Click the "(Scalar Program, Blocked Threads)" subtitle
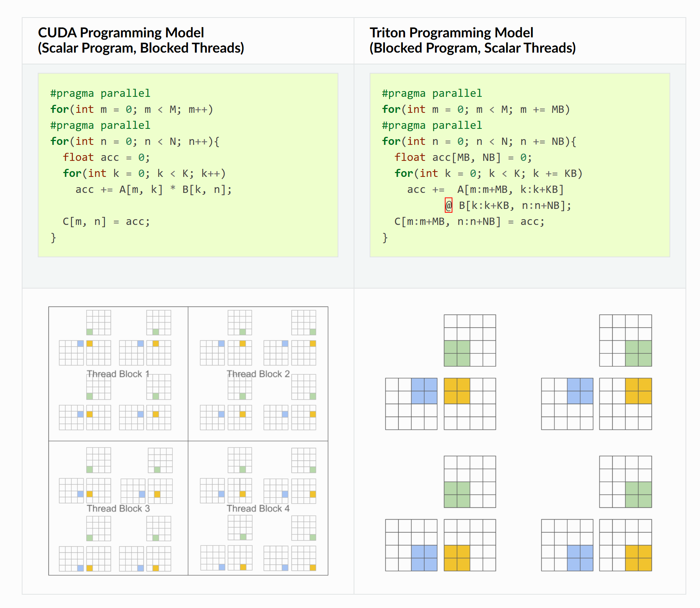The height and width of the screenshot is (608, 700). (141, 48)
